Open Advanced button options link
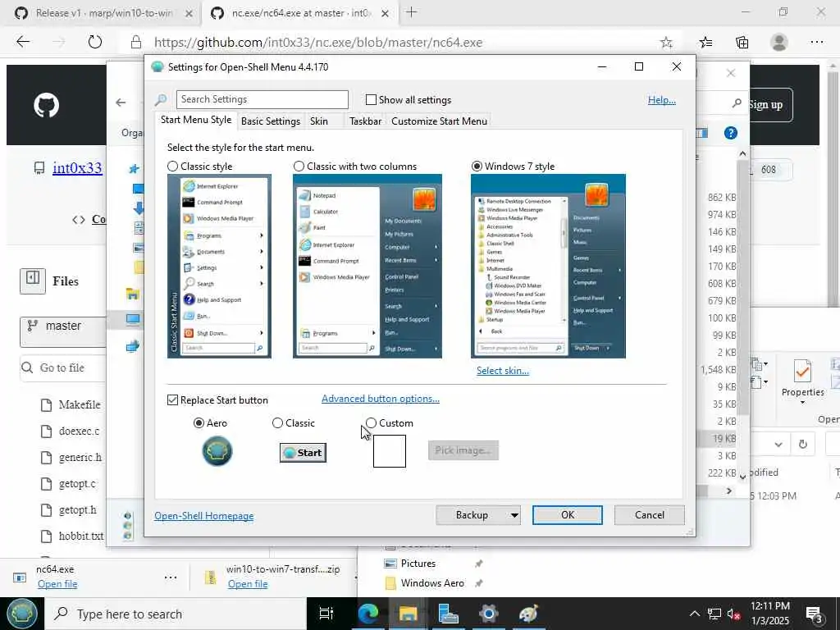 pos(381,398)
